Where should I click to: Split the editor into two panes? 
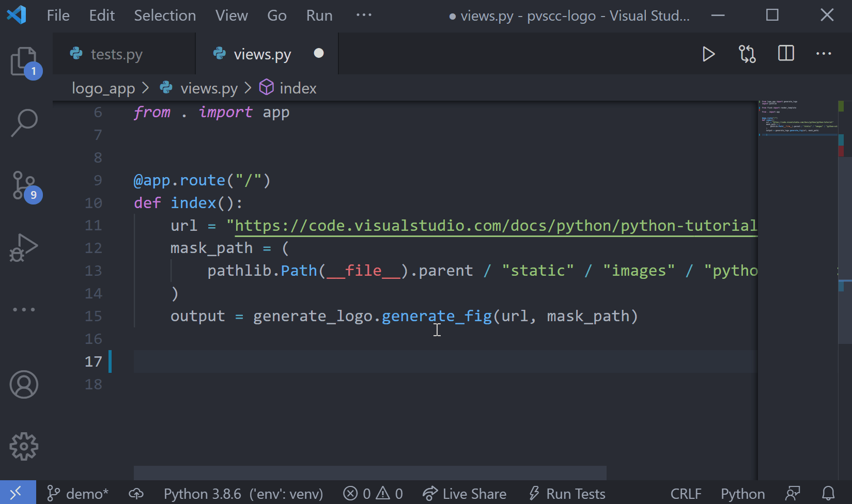[785, 53]
